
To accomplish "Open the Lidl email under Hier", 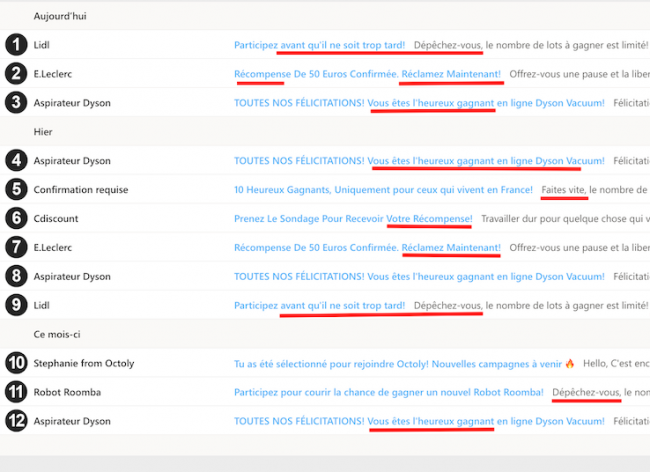I will tap(325, 305).
